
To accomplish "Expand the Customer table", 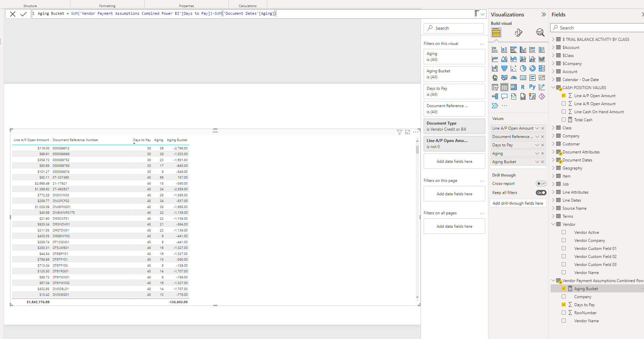I will 553,144.
